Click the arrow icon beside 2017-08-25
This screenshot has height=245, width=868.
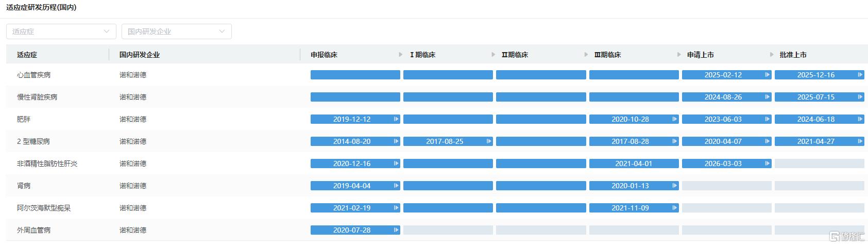pos(489,141)
